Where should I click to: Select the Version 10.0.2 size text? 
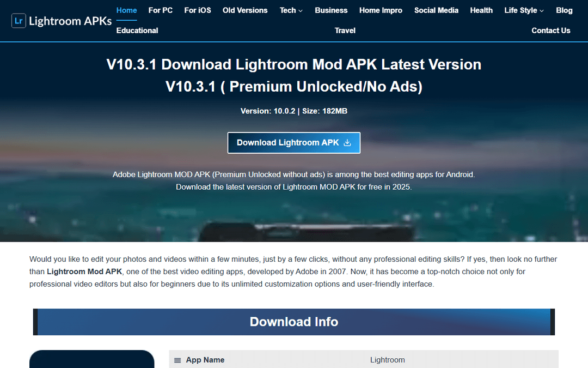[293, 111]
